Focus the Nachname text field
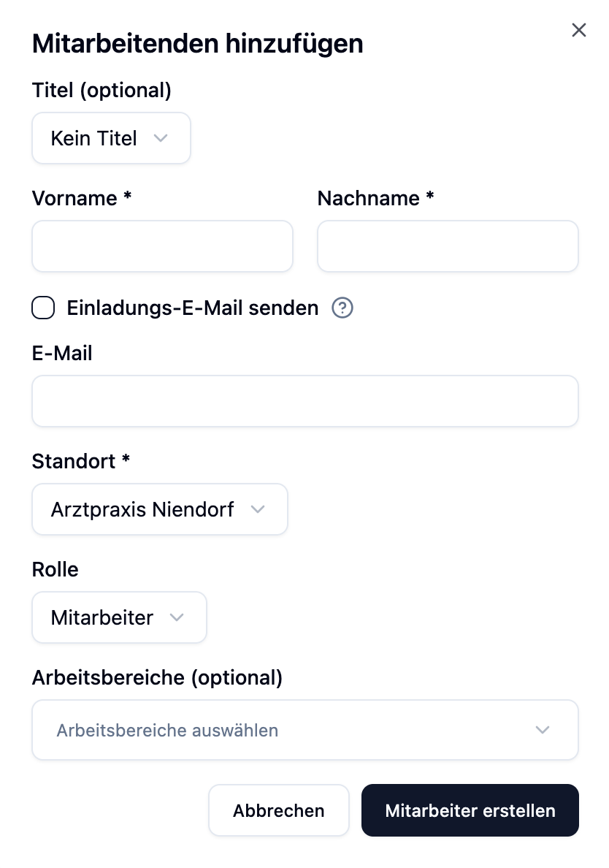609x868 pixels. click(448, 247)
